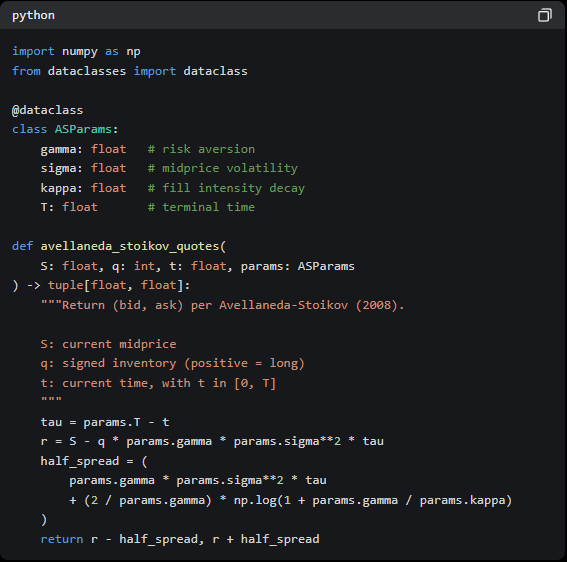Image resolution: width=567 pixels, height=562 pixels.
Task: Click 'import numpy as np' line
Action: (x=76, y=51)
